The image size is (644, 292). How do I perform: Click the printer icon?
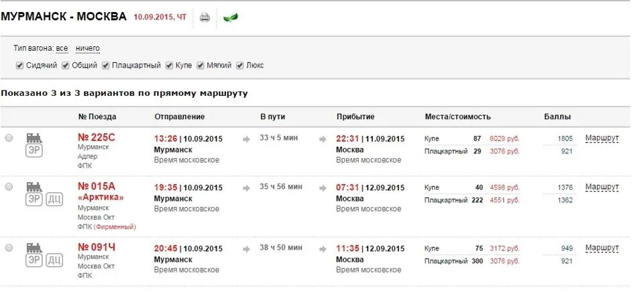(x=205, y=17)
